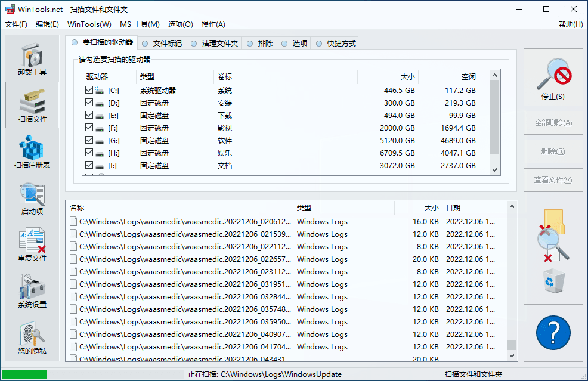Uncheck the H: drive checkbox
This screenshot has height=381, width=588.
[x=89, y=153]
